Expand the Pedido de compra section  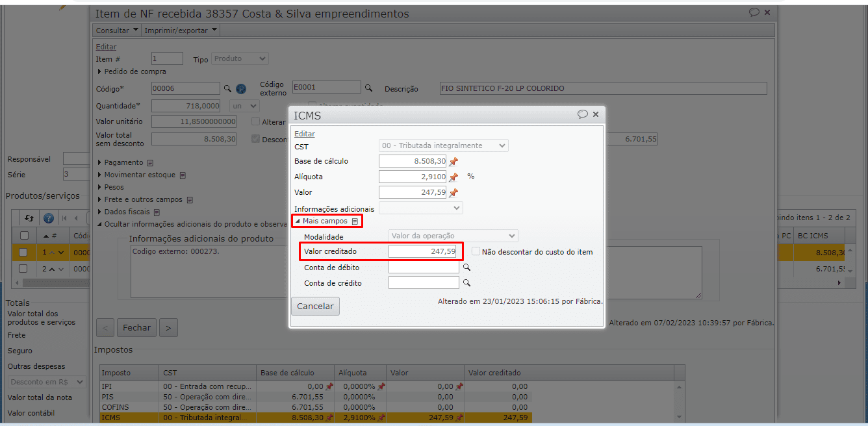(99, 71)
